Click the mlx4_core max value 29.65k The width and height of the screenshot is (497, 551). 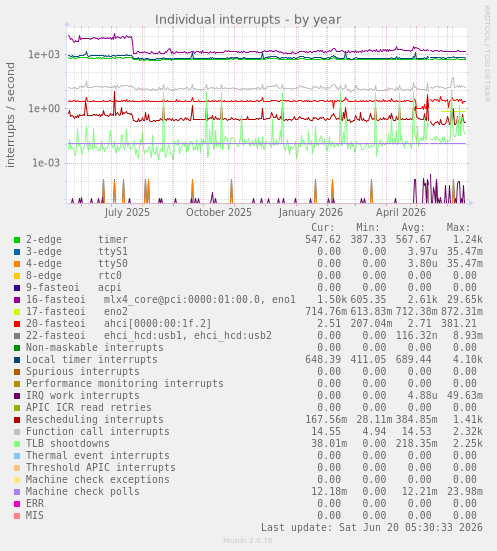pos(465,300)
